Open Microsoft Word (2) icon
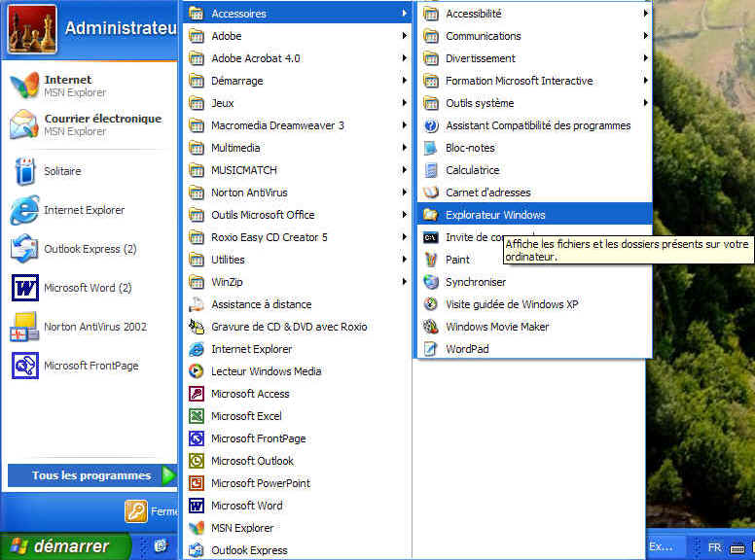Screen dimensions: 755x560 [25, 288]
